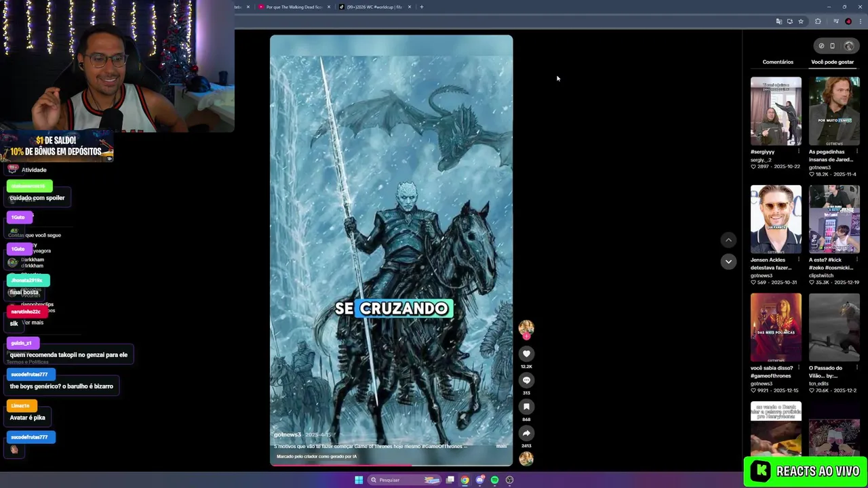The width and height of the screenshot is (868, 488).
Task: Click chat message 'the boys genérico? o barulho é bizarro'
Action: (x=62, y=386)
